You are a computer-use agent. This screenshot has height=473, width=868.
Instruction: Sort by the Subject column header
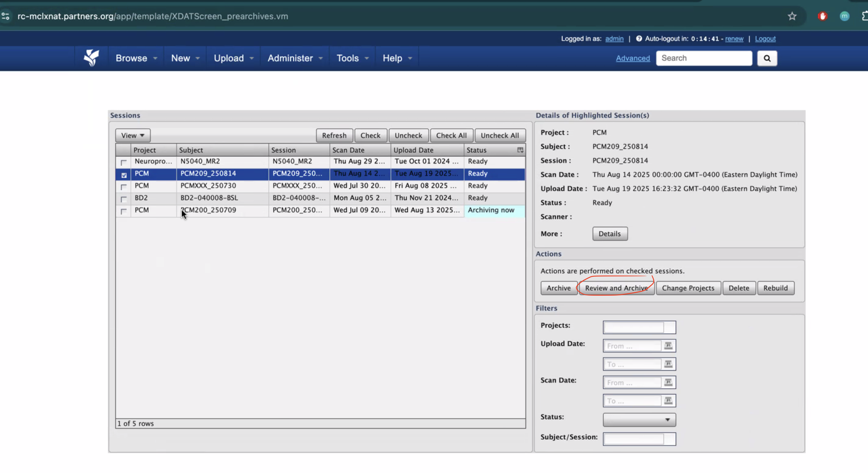(x=222, y=150)
